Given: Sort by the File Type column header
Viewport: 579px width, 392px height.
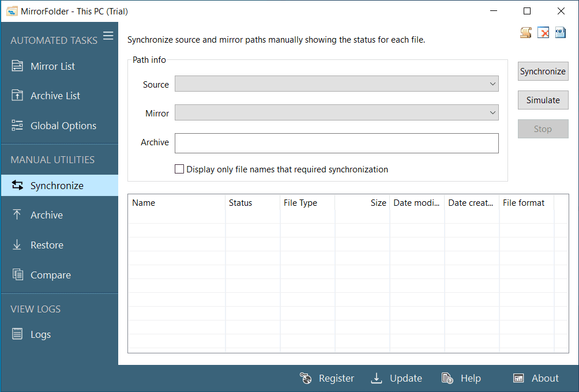Looking at the screenshot, I should click(307, 203).
